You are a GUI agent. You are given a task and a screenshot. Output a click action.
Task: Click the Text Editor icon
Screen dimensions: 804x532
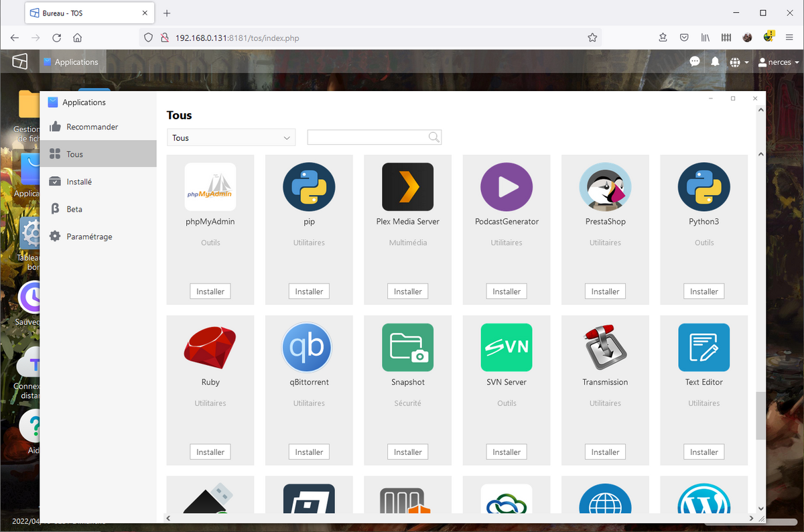pyautogui.click(x=704, y=348)
